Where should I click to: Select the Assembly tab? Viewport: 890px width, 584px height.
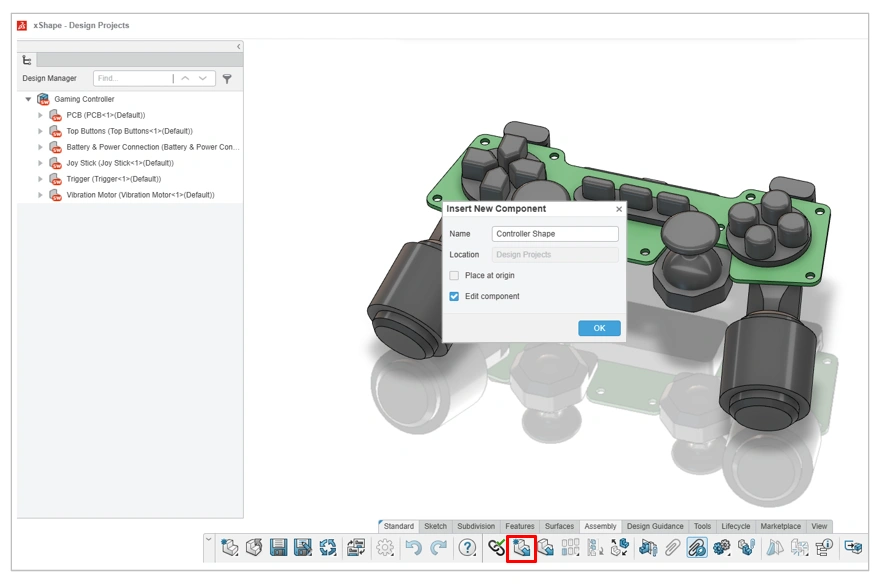click(600, 526)
